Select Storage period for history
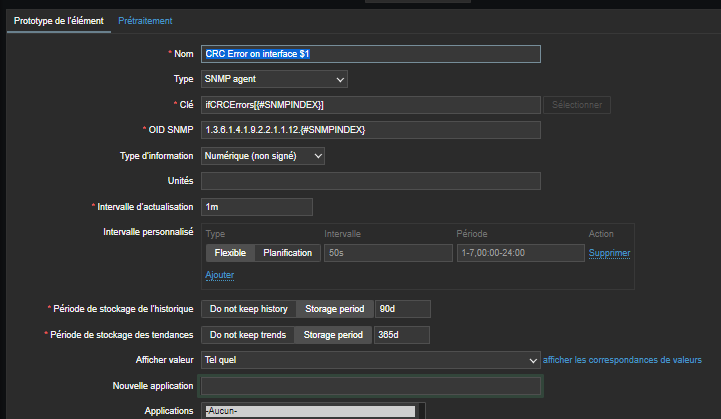 [x=333, y=309]
